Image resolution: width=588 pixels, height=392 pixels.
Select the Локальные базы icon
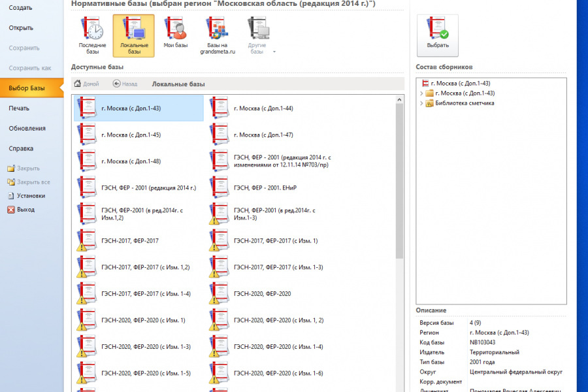(x=134, y=36)
